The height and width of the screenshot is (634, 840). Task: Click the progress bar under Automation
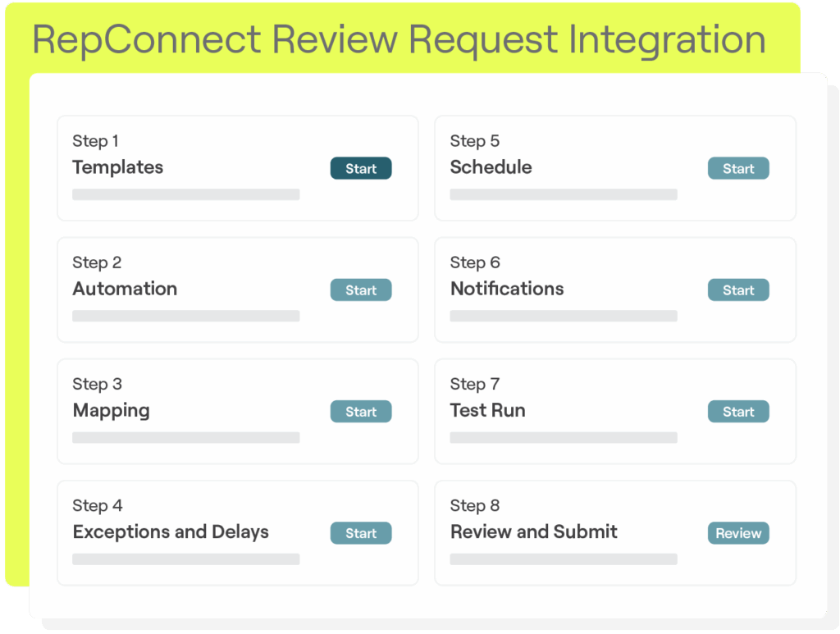pos(186,316)
